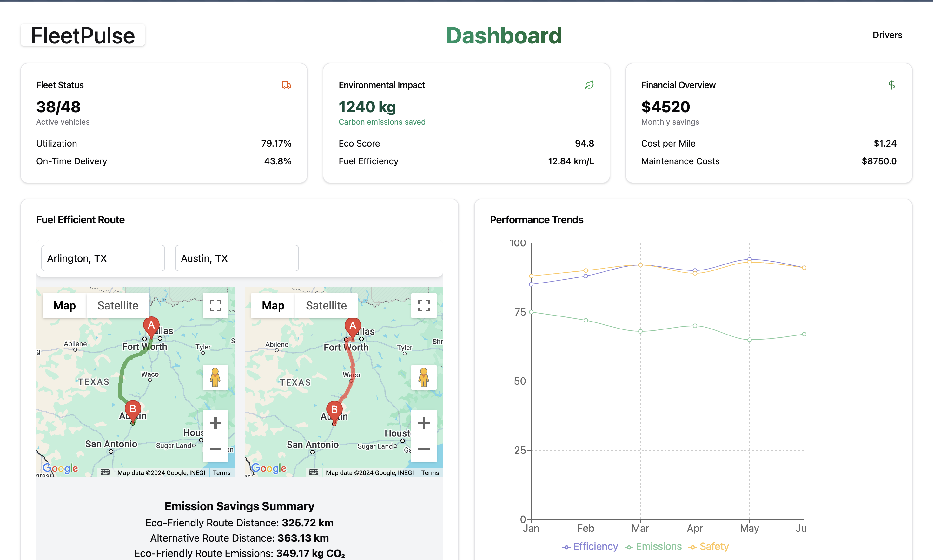Click the FleetPulse logo

[x=83, y=36]
